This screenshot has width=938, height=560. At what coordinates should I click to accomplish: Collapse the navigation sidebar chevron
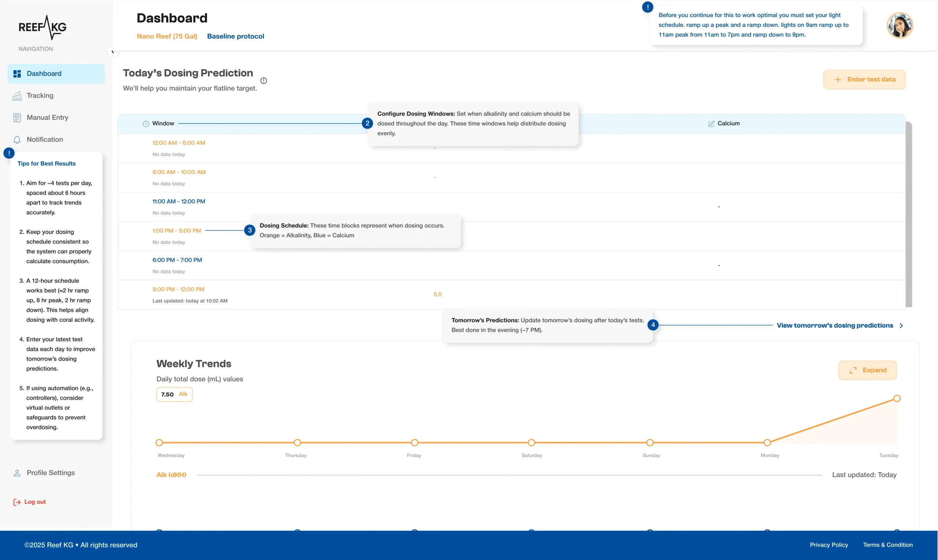click(112, 52)
